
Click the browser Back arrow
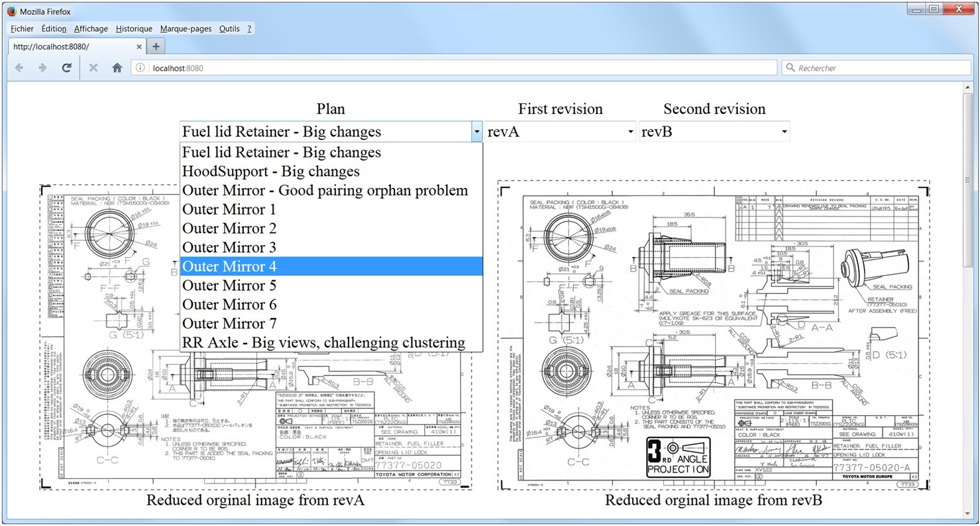pos(19,68)
